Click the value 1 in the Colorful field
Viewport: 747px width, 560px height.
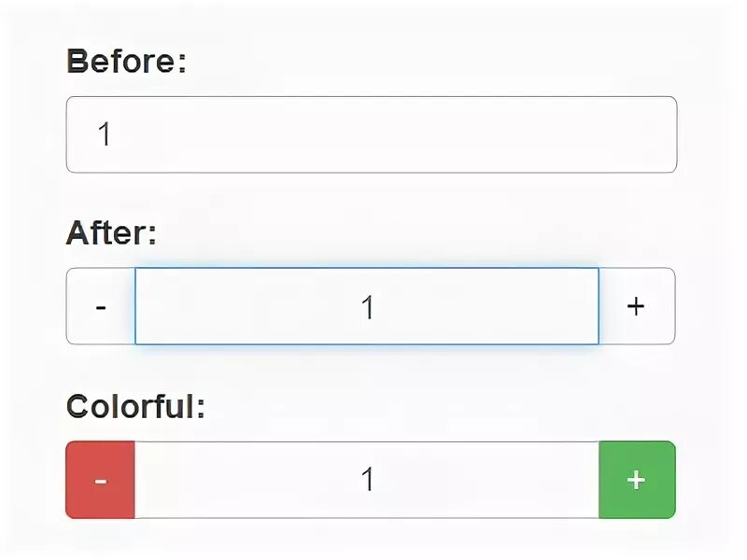pyautogui.click(x=368, y=480)
